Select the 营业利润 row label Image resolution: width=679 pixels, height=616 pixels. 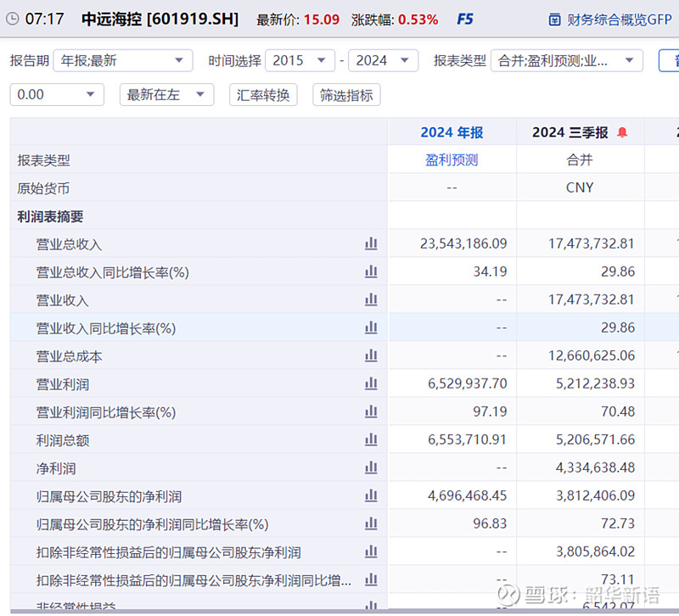[63, 384]
